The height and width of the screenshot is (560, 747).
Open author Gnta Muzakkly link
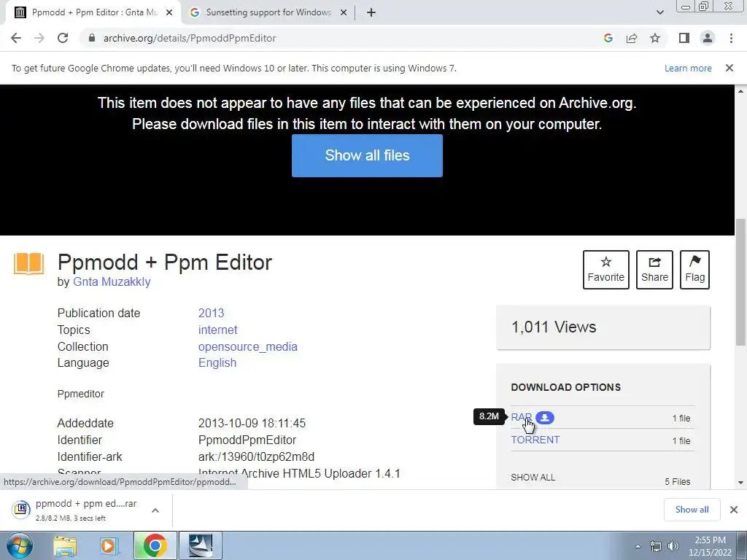(112, 282)
